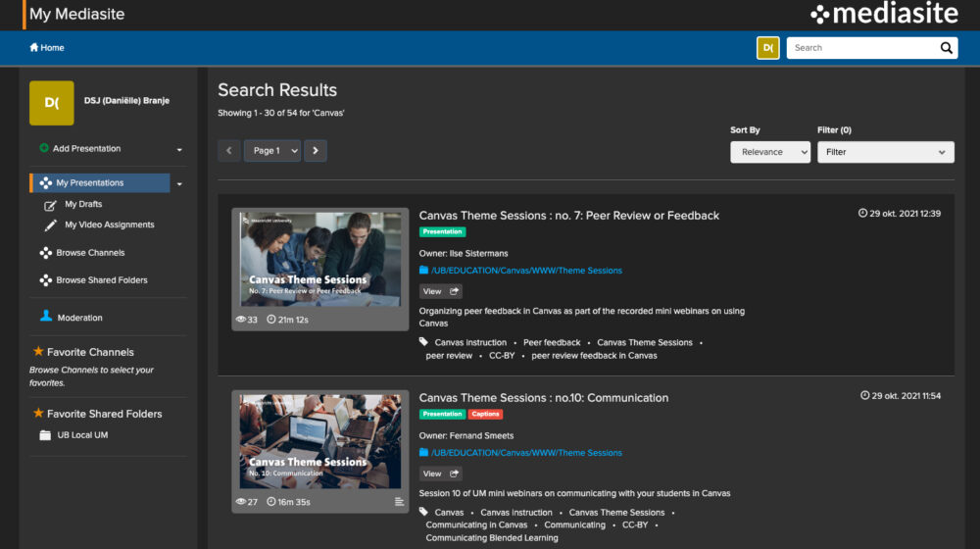Screen dimensions: 980x549
Task: Click the My Drafts edit icon
Action: pos(50,205)
